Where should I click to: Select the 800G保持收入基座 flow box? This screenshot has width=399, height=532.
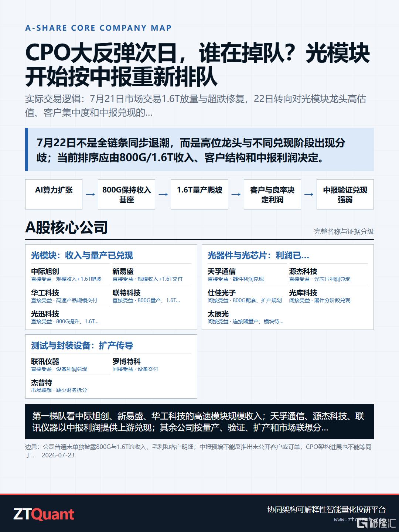126,194
